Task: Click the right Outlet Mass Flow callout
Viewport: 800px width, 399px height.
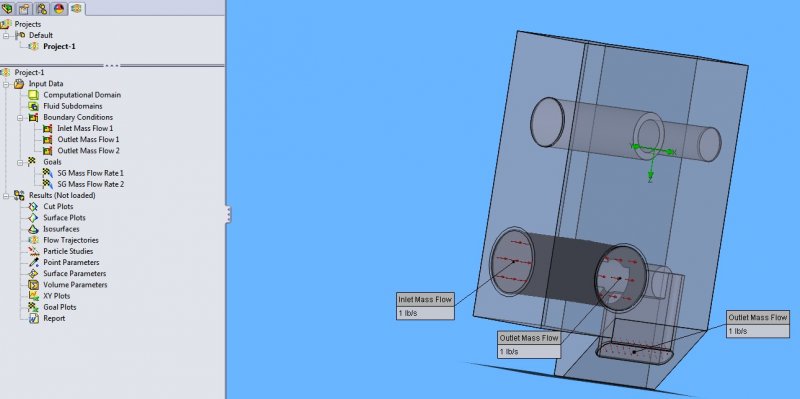Action: click(758, 317)
